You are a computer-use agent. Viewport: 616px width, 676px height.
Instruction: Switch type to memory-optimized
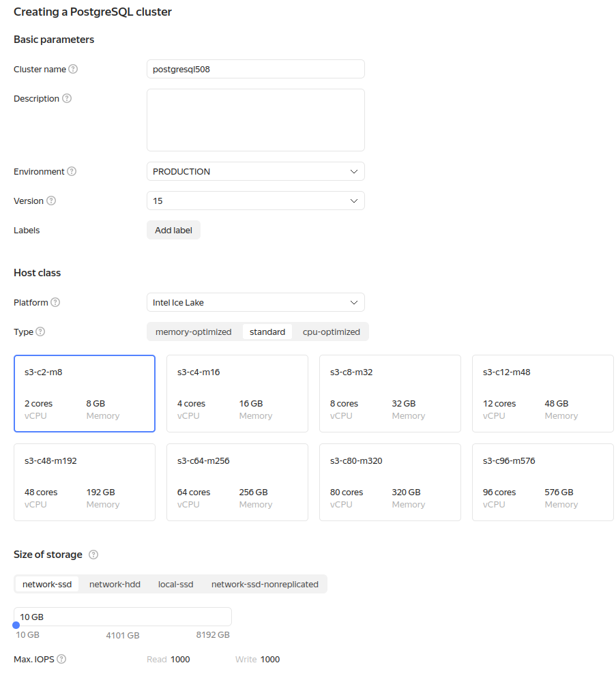tap(193, 332)
